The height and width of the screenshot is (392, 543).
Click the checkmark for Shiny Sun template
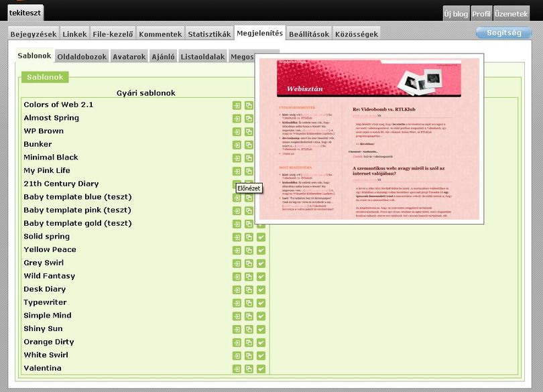(x=261, y=329)
